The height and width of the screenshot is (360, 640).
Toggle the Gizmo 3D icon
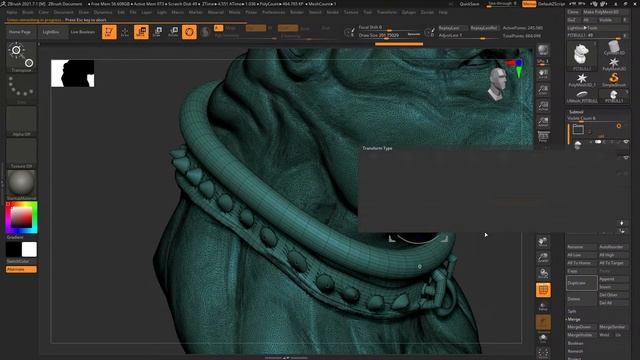[189, 32]
